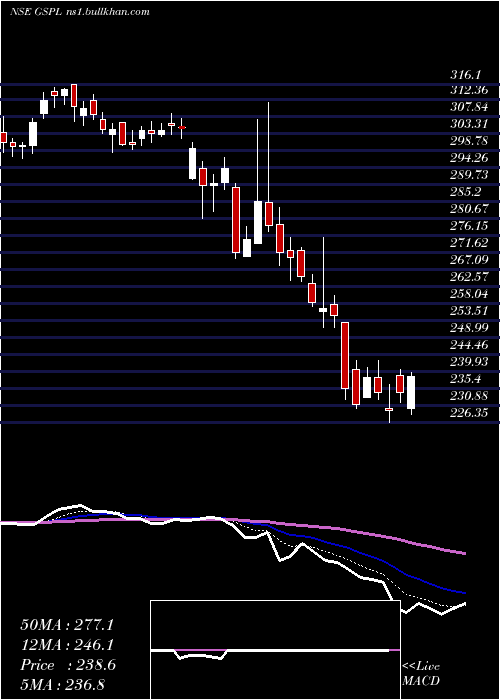Click the tall red candle dropping to 235
The width and height of the screenshot is (500, 700).
[x=345, y=355]
